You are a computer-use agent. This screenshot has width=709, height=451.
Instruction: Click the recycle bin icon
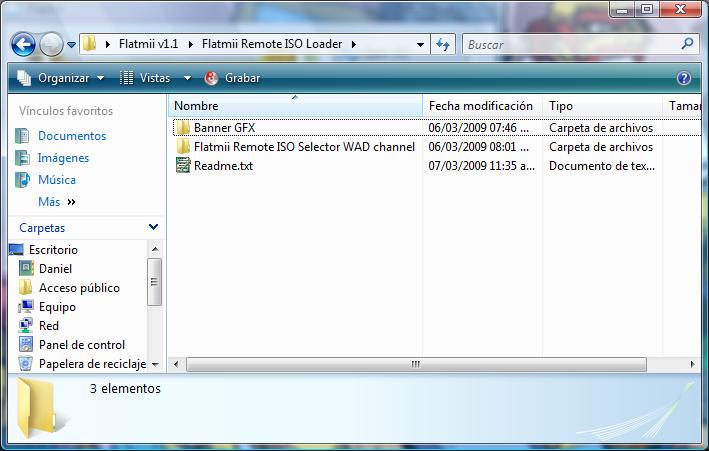[x=26, y=364]
